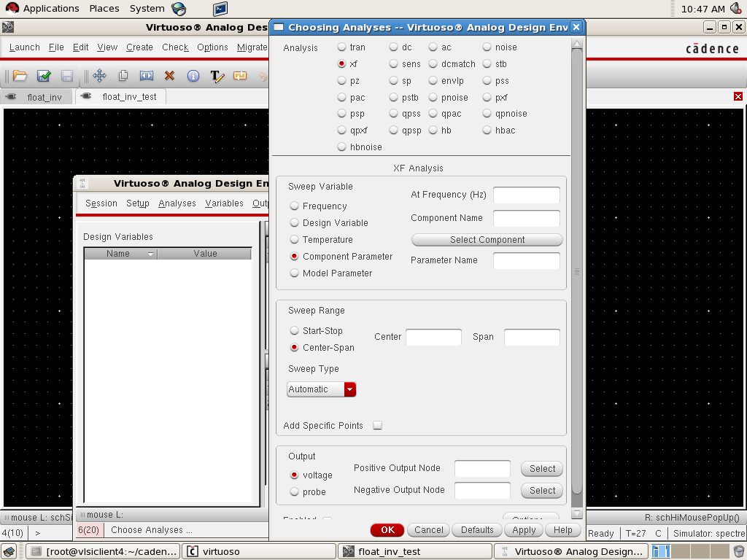The image size is (747, 560).
Task: Click the Component Name input field
Action: coord(527,219)
